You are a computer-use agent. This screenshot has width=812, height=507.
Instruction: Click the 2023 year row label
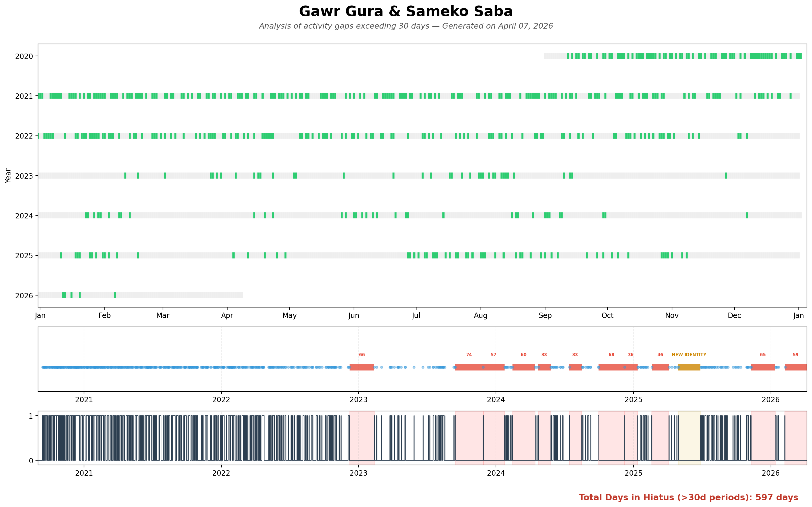coord(24,176)
